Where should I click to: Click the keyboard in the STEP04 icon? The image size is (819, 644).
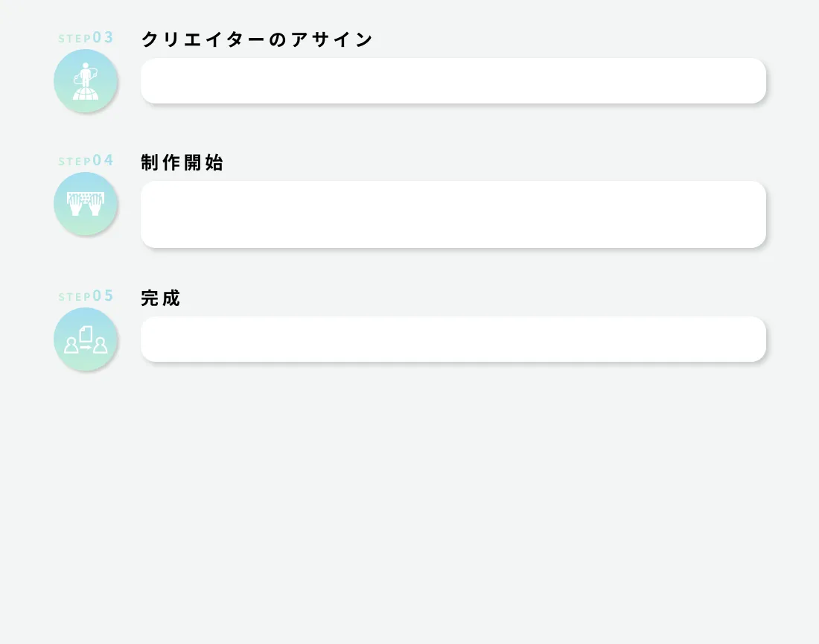click(x=86, y=197)
